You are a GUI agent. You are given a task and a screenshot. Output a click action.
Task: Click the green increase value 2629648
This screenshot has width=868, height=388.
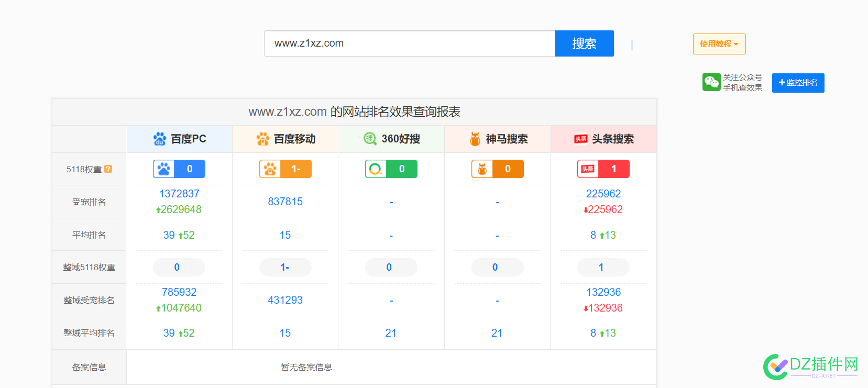click(179, 209)
